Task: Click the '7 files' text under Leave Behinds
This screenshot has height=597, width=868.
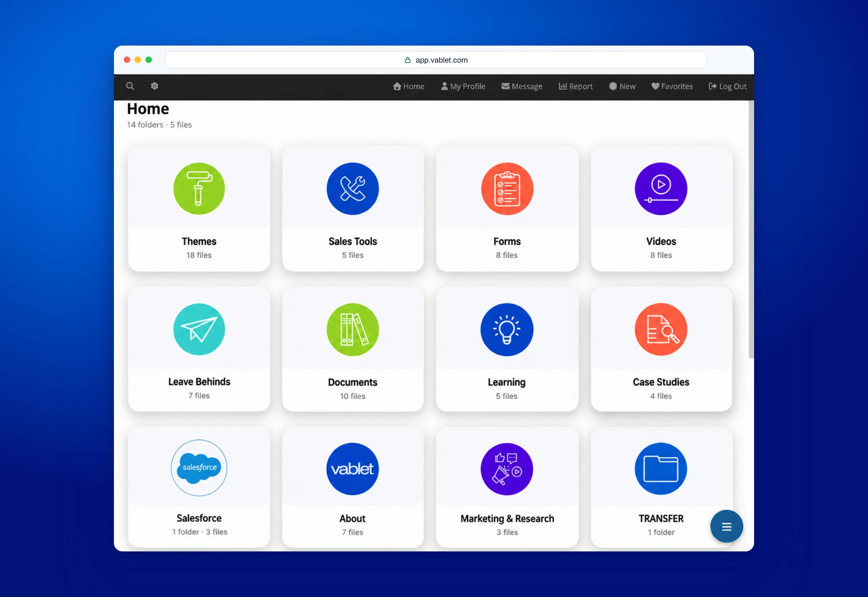Action: coord(199,396)
